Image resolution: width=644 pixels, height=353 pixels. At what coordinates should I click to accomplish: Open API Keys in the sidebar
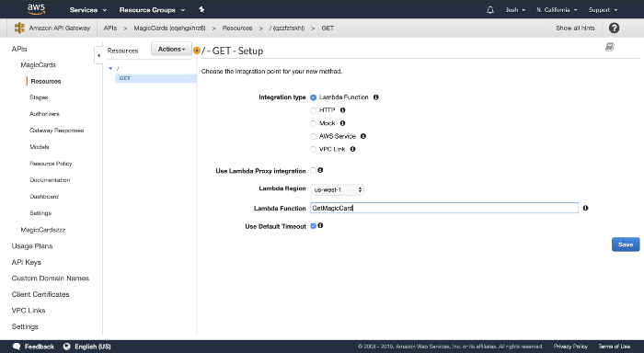(x=27, y=262)
